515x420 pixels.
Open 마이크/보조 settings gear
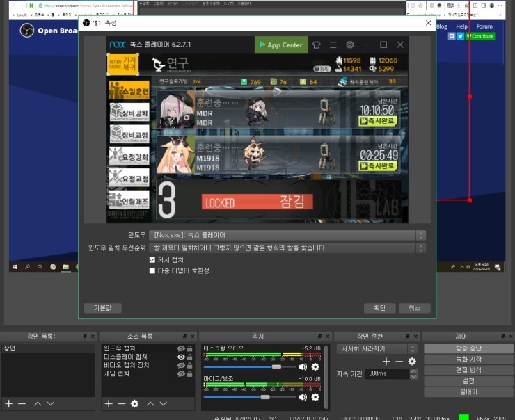[315, 397]
